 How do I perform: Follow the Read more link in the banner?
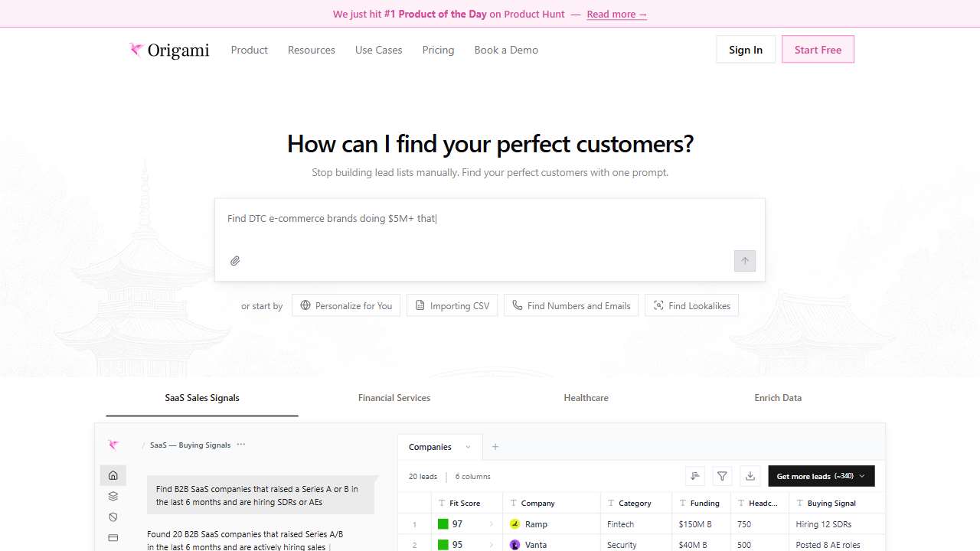(x=616, y=14)
